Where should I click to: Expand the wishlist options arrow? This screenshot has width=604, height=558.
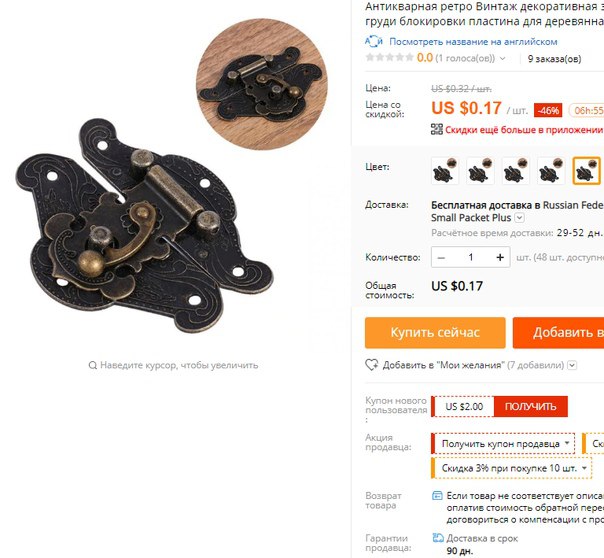pyautogui.click(x=572, y=365)
